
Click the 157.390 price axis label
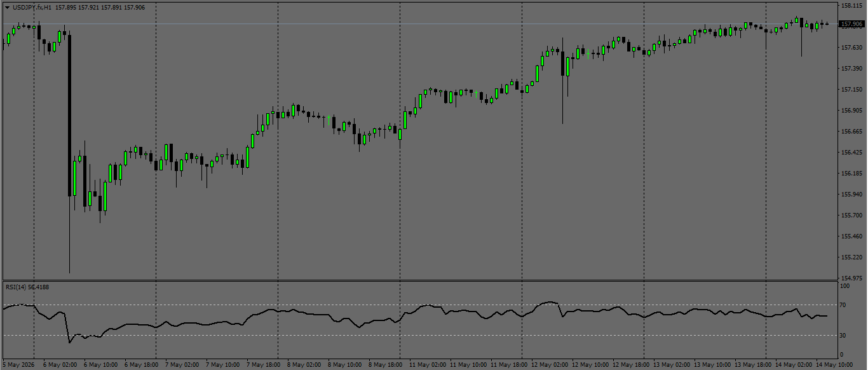pos(851,69)
